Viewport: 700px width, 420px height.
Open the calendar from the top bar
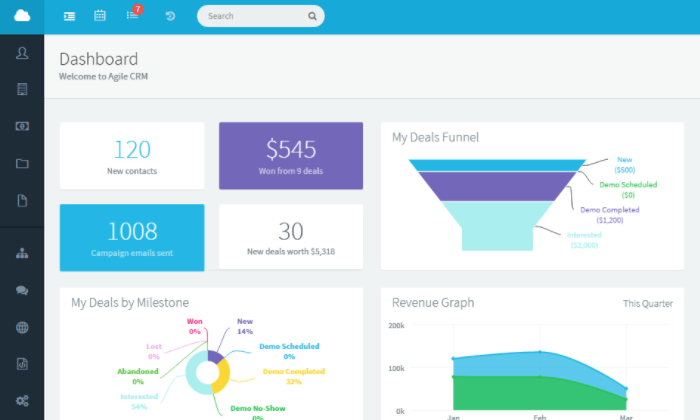[100, 16]
